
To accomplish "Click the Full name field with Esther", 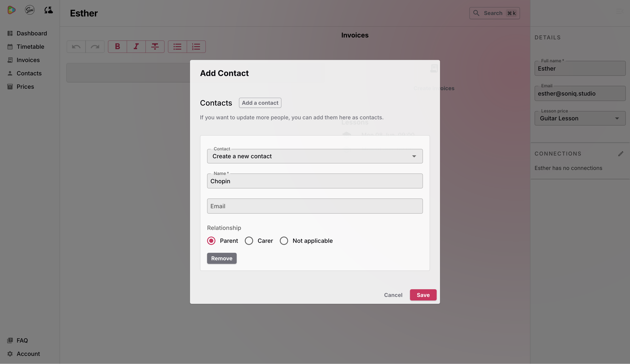I will (580, 69).
